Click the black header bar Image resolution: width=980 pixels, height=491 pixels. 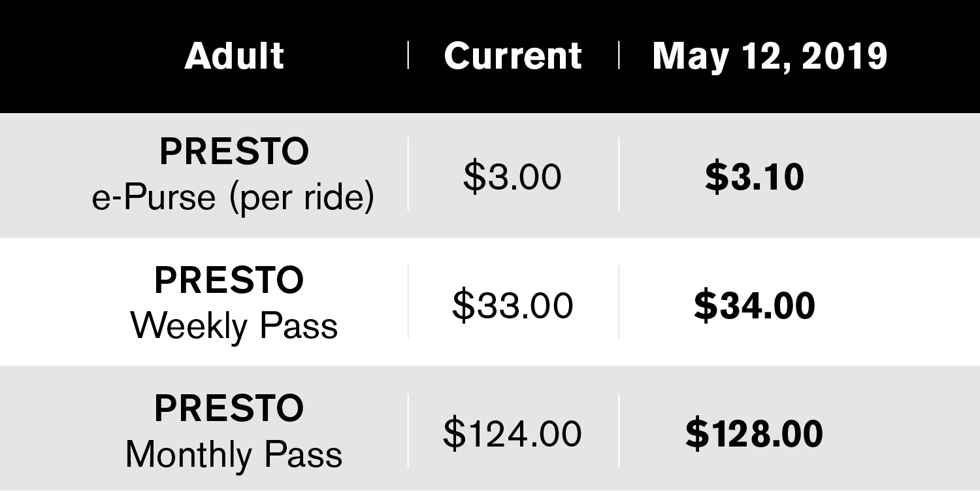click(490, 56)
